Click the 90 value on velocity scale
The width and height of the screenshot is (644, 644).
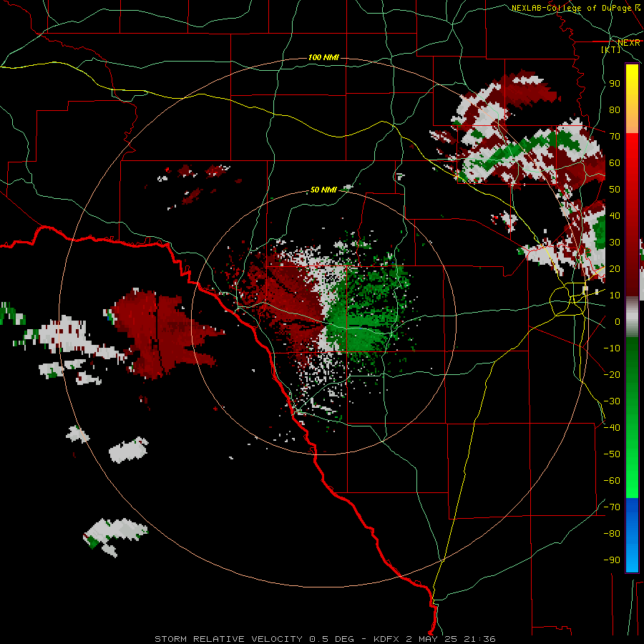coord(615,84)
